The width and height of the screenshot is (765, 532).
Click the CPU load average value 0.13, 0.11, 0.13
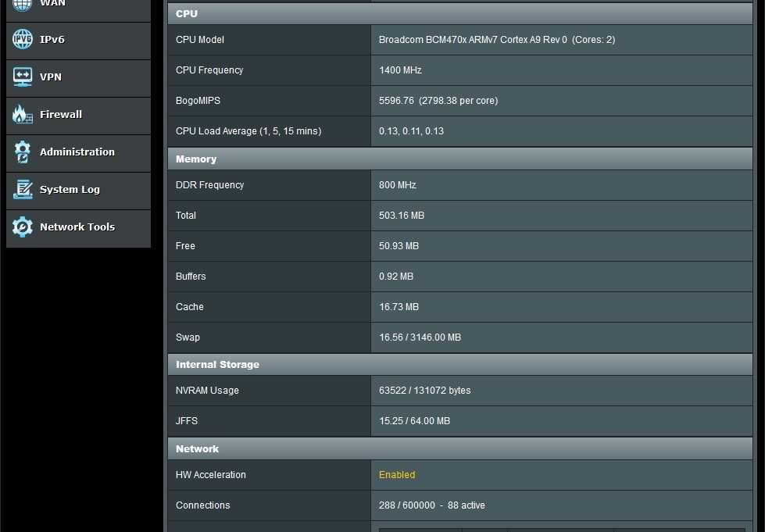[x=411, y=131]
